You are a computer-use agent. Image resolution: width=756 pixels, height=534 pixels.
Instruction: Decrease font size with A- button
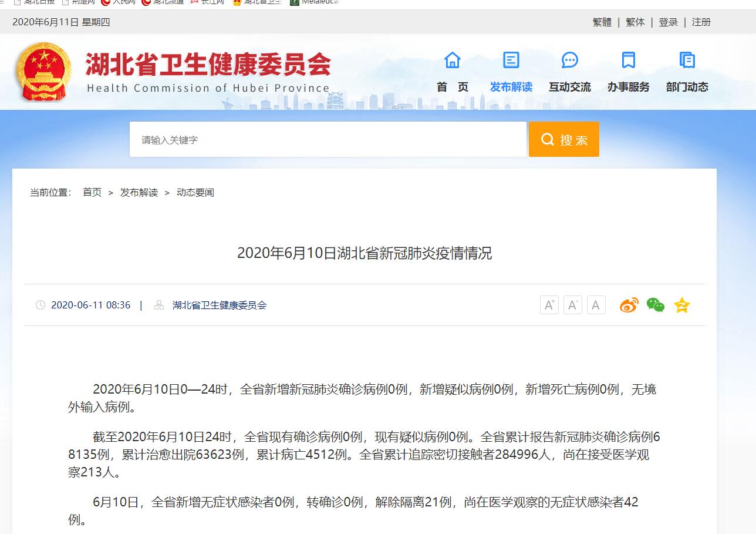[x=573, y=305]
